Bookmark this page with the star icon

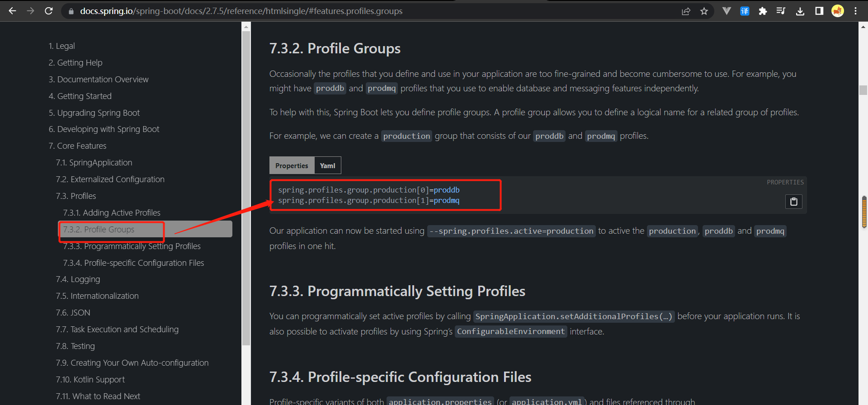coord(704,11)
